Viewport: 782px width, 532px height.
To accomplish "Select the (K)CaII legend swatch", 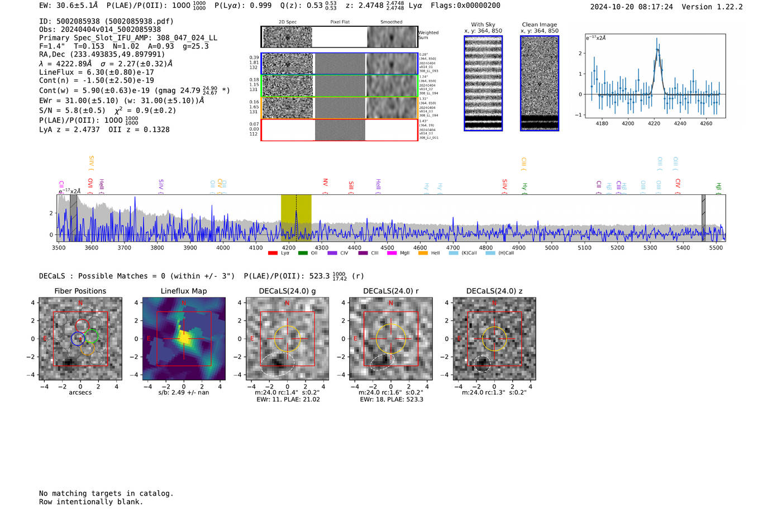I will tap(454, 253).
